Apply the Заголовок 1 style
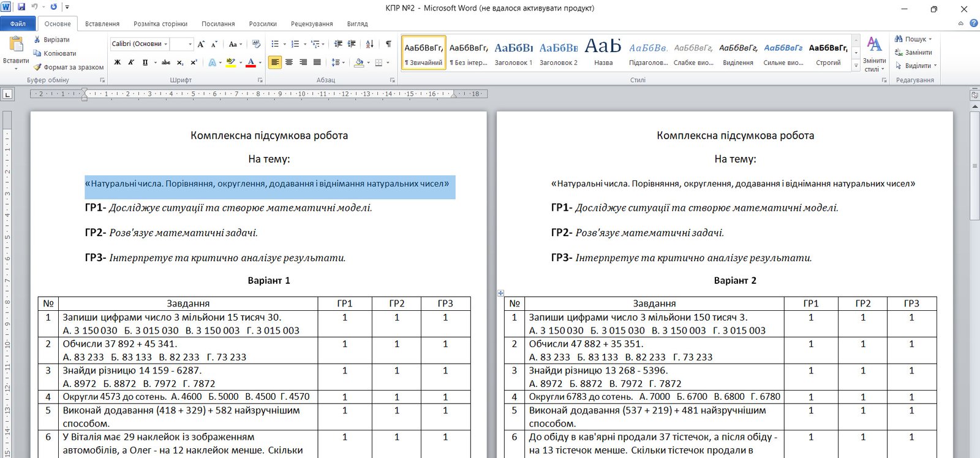 click(513, 53)
